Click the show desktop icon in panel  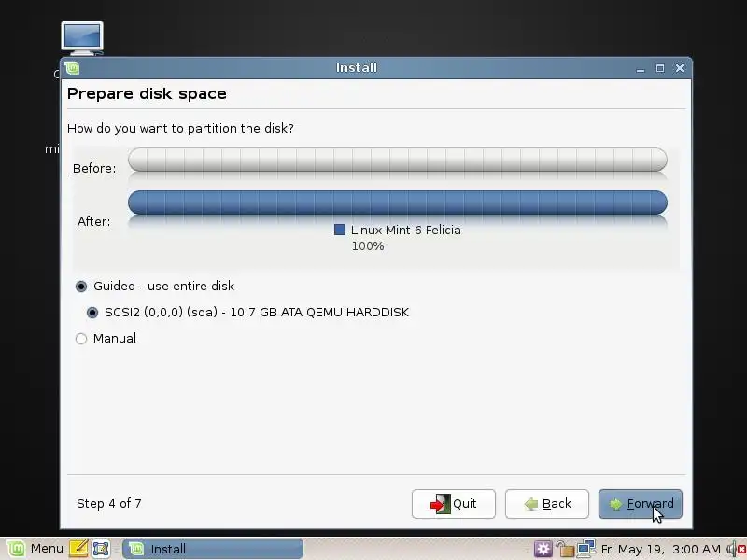pyautogui.click(x=101, y=549)
